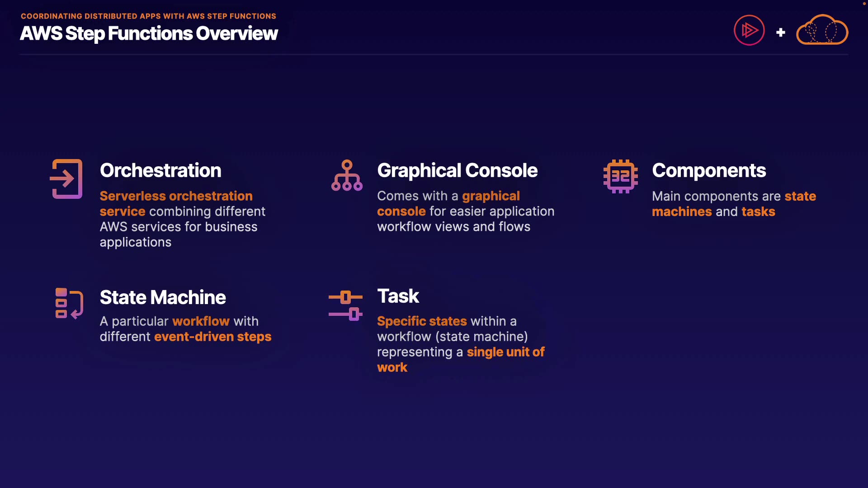868x488 pixels.
Task: Click the 'state machines' highlighted text
Action: [682, 211]
